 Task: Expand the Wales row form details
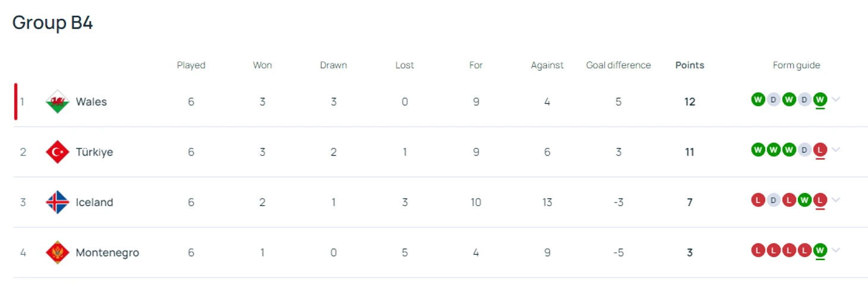(836, 100)
